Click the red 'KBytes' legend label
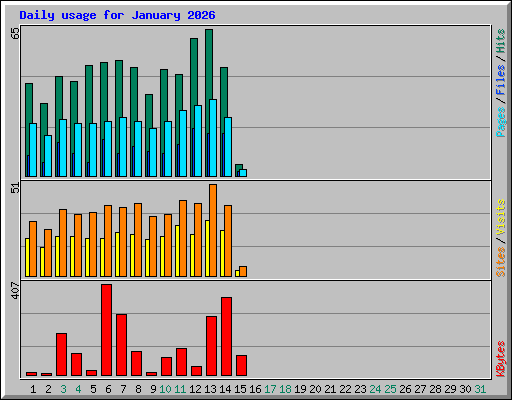This screenshot has height=400, width=512. point(500,359)
